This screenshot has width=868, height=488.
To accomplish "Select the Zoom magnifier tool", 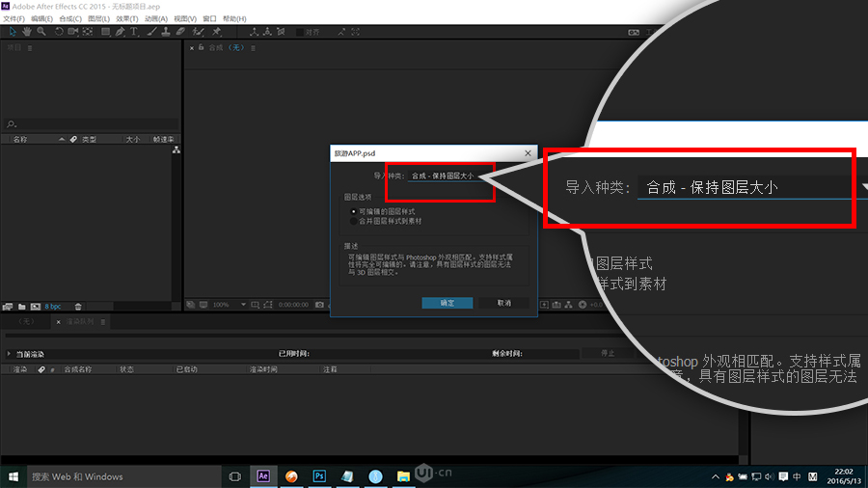I will pos(40,32).
